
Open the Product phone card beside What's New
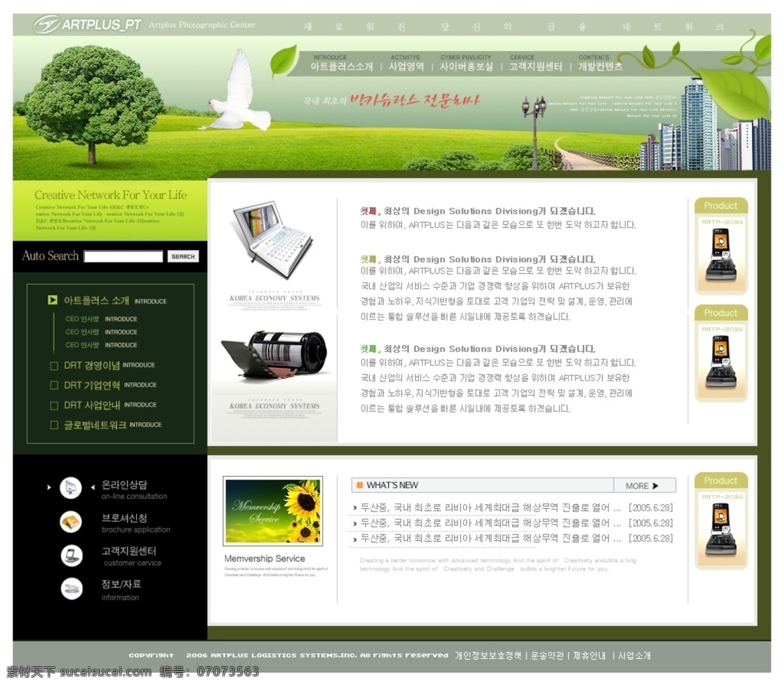pyautogui.click(x=721, y=521)
